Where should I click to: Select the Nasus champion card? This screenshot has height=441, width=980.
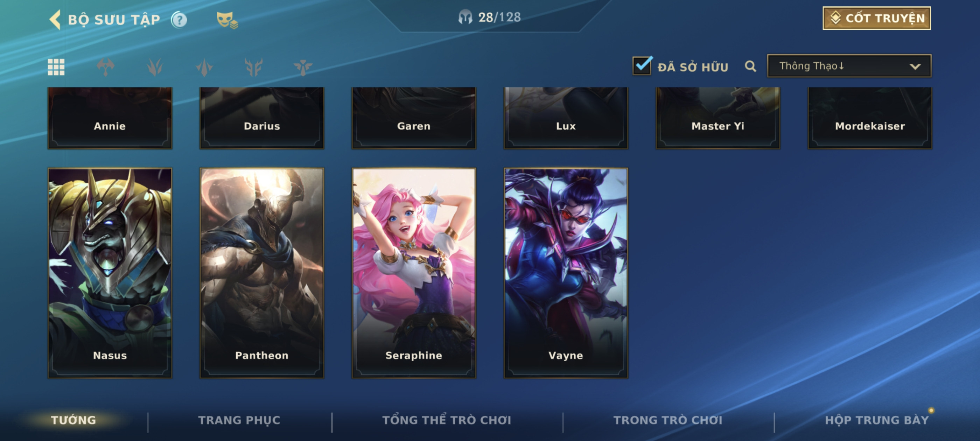pos(110,273)
